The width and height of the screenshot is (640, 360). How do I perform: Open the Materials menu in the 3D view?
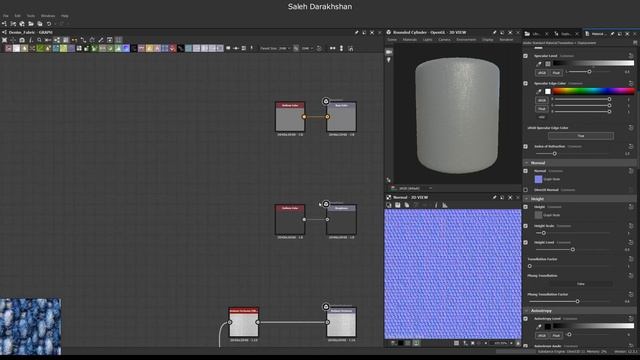(410, 40)
